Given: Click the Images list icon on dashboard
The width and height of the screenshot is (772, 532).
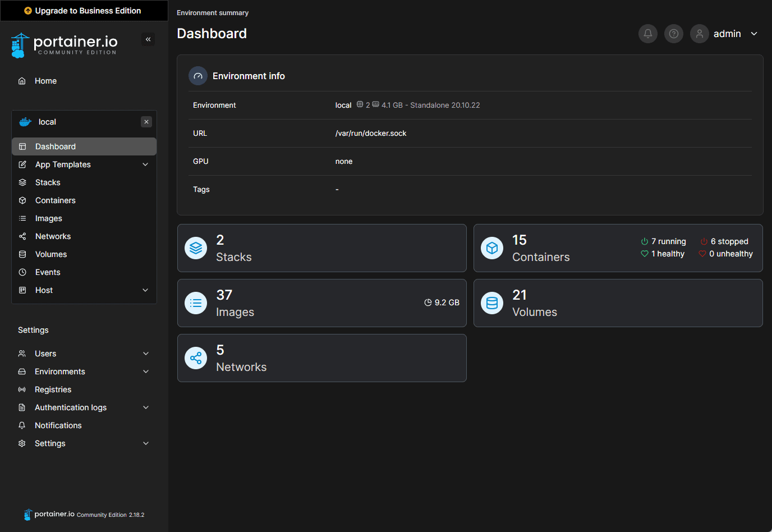Looking at the screenshot, I should pyautogui.click(x=196, y=303).
